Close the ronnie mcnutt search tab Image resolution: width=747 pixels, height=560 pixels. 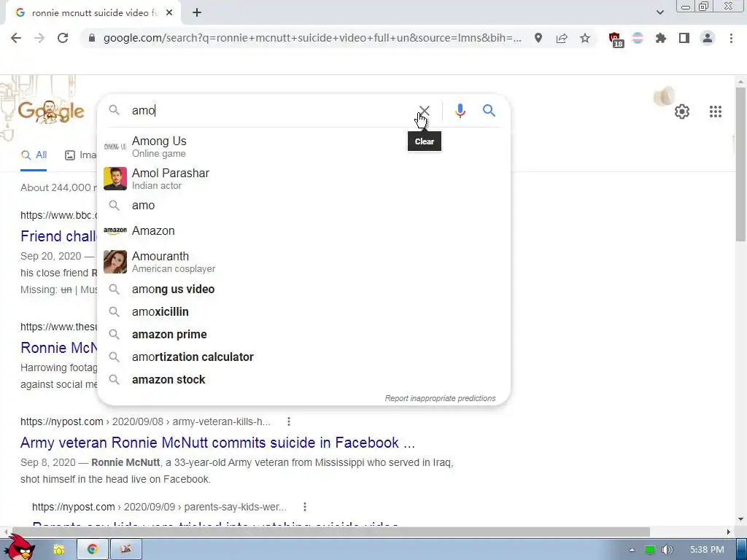point(169,13)
